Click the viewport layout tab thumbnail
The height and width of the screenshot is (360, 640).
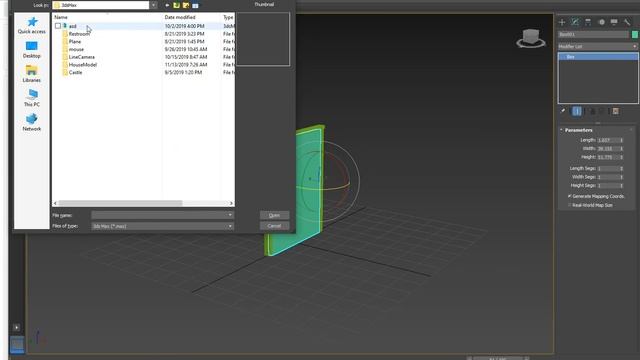[17, 344]
